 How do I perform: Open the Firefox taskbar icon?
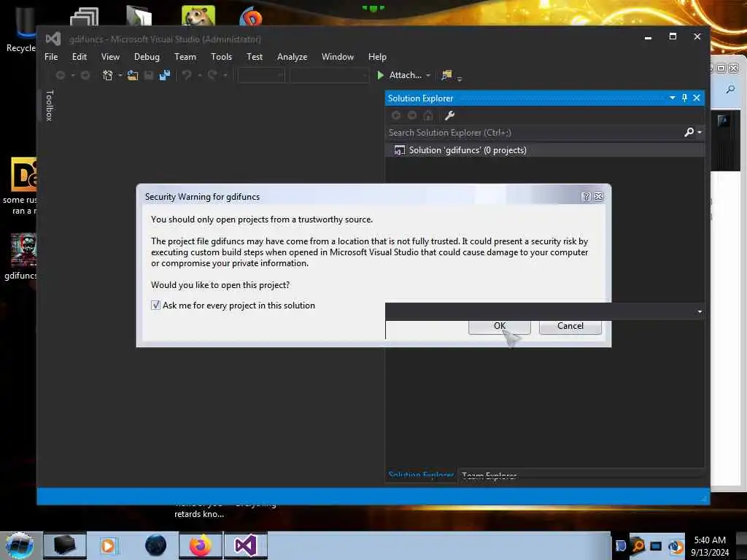[x=201, y=545]
